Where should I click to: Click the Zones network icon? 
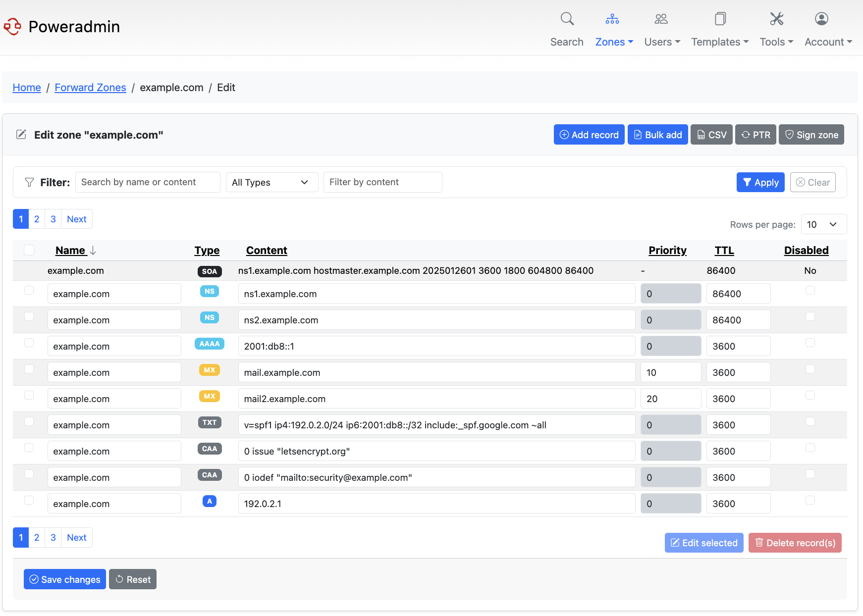612,18
